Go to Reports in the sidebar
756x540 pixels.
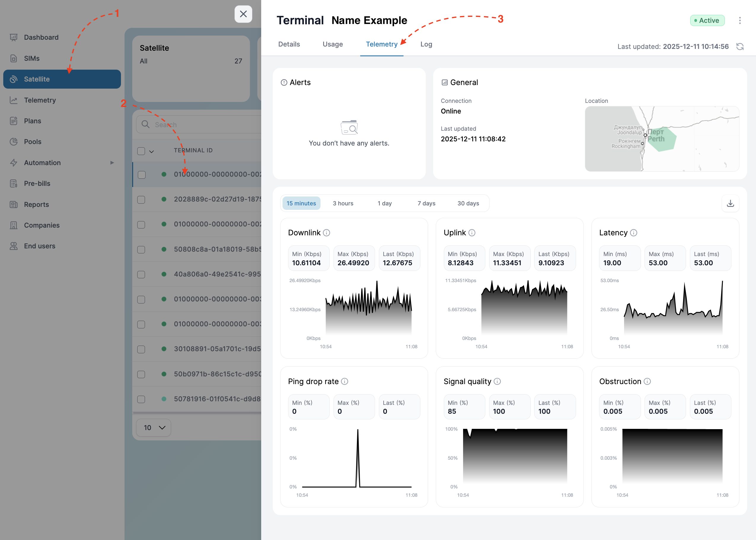(36, 205)
